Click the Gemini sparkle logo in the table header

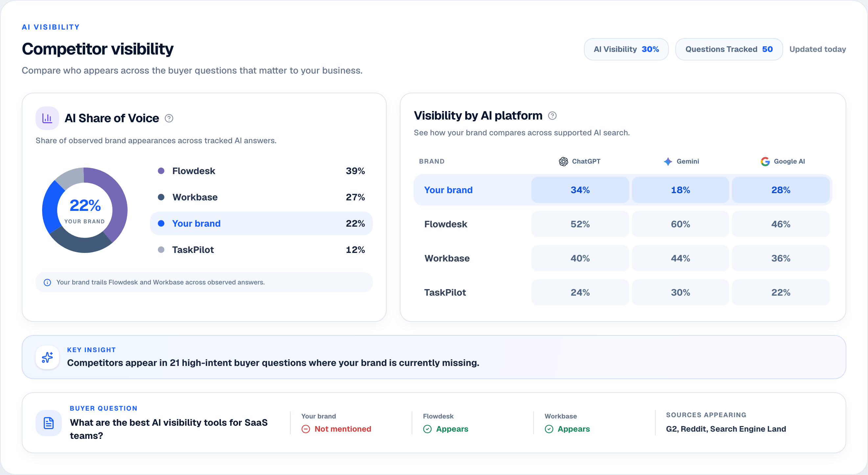[668, 162]
